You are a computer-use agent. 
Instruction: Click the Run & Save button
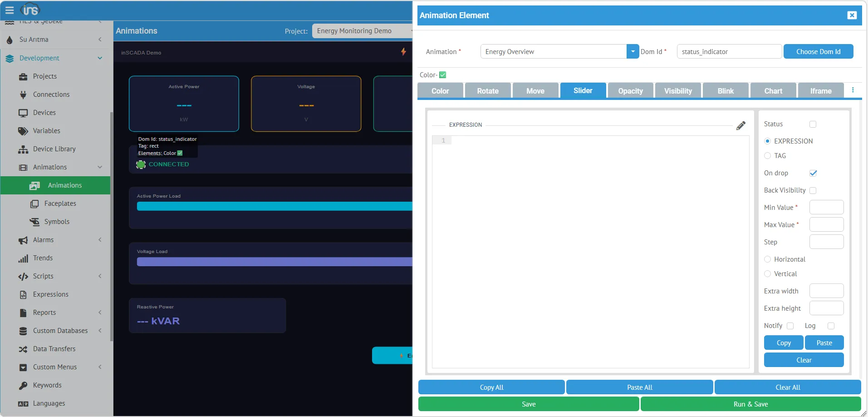(x=750, y=404)
